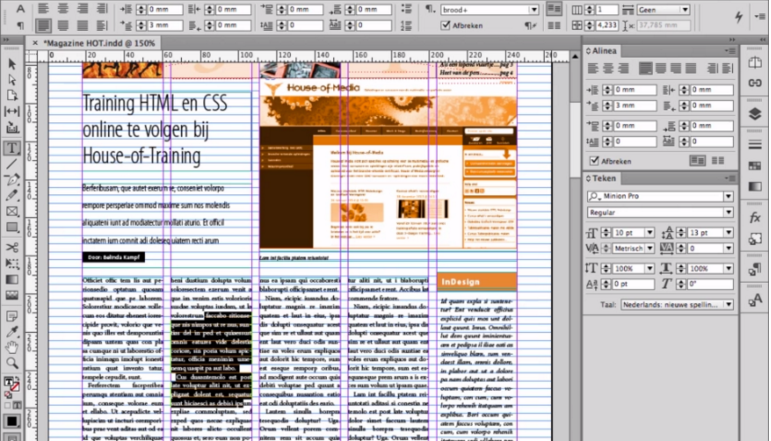Open the 13 pt leading dropdown
The image size is (771, 441).
728,233
